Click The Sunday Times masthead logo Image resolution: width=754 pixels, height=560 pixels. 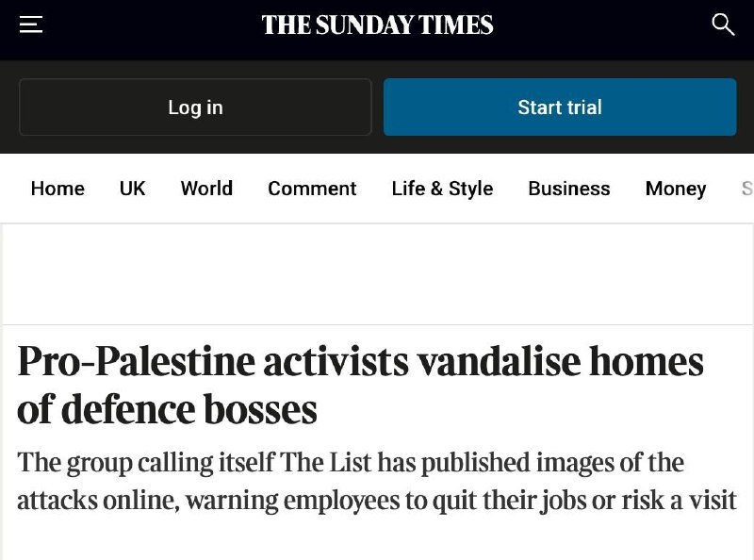(378, 25)
